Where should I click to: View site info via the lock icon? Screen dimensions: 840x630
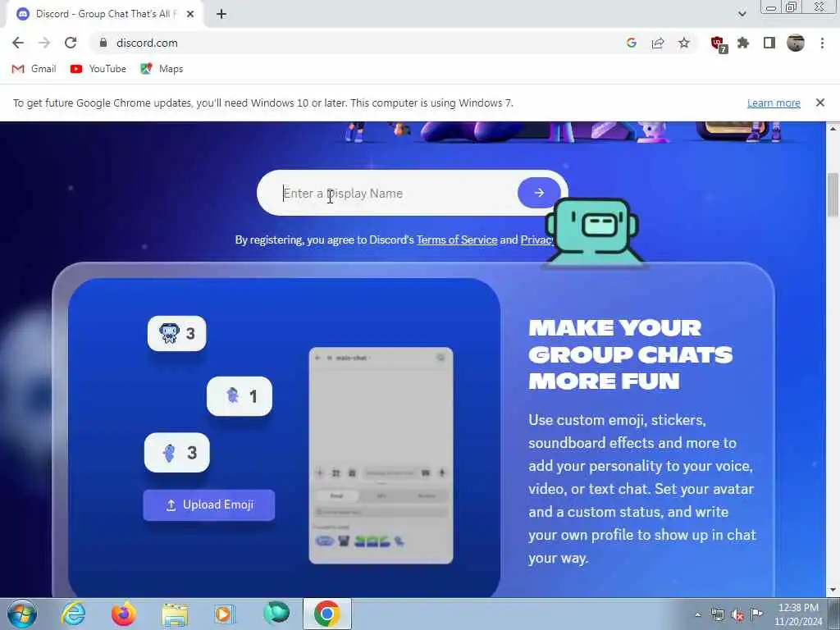pyautogui.click(x=103, y=43)
